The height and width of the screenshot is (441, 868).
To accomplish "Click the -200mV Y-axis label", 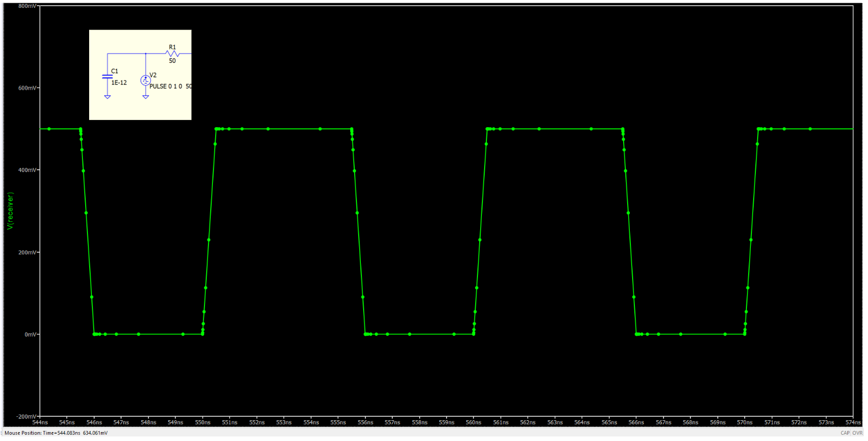I will (27, 416).
